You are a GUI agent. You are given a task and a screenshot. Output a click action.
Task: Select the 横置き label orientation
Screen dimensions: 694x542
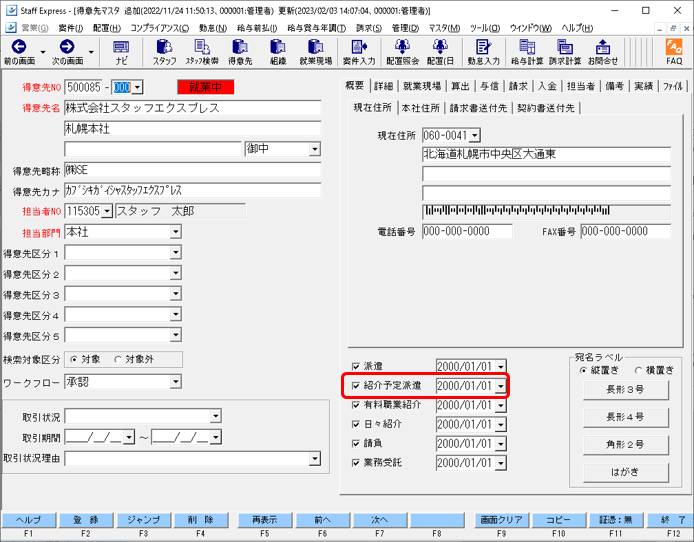pos(638,370)
